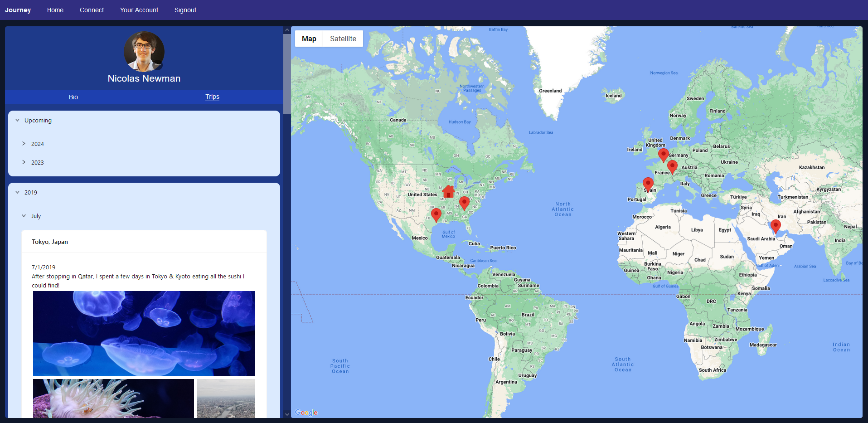Screen dimensions: 868x423
Task: Click the map pin over France
Action: coord(673,167)
